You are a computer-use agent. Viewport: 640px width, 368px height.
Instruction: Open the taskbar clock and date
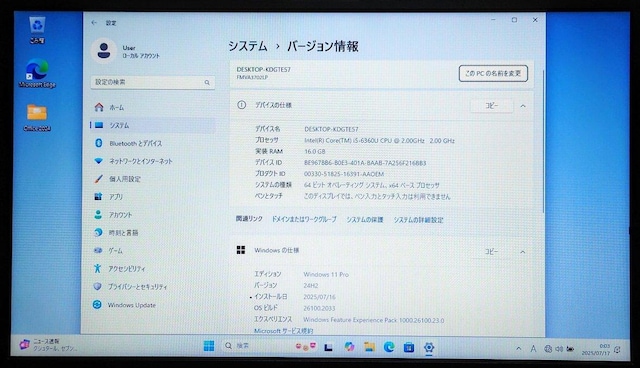[596, 349]
